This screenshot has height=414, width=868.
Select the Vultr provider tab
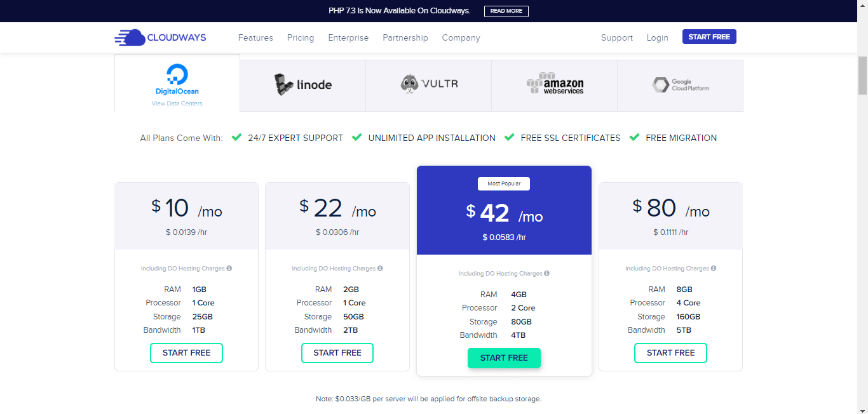[429, 86]
